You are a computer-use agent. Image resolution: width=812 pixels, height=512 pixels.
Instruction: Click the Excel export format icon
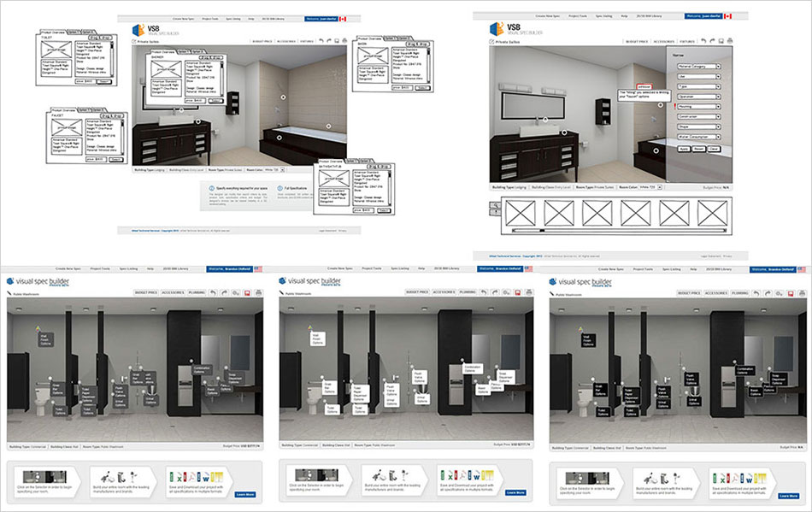pyautogui.click(x=178, y=477)
